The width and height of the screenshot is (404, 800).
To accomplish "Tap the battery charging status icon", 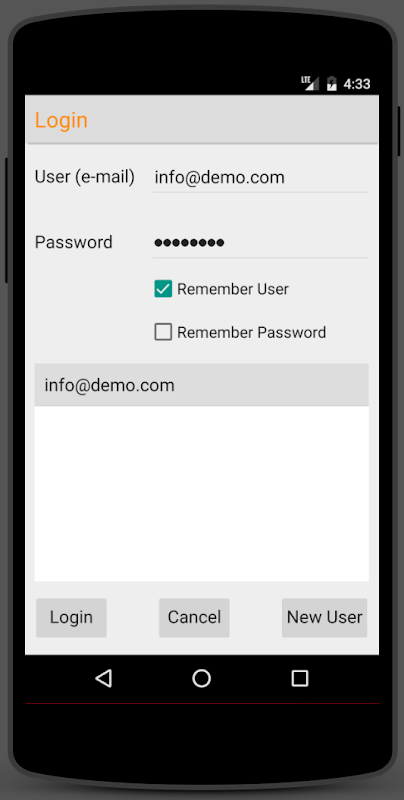I will click(x=332, y=83).
